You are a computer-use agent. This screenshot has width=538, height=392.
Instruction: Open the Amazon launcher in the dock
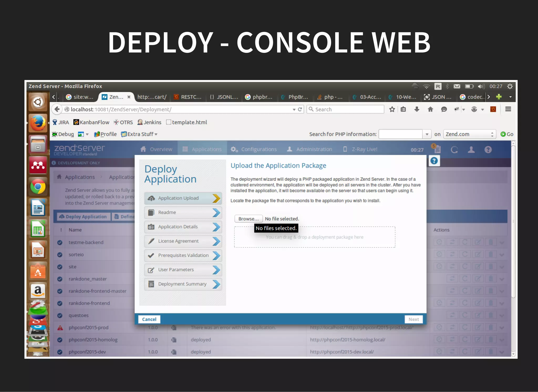click(x=38, y=291)
